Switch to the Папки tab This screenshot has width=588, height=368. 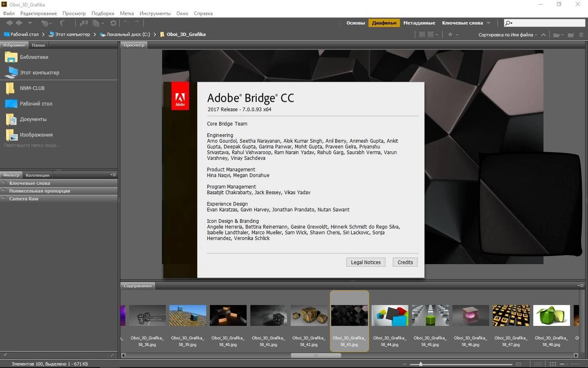[38, 45]
